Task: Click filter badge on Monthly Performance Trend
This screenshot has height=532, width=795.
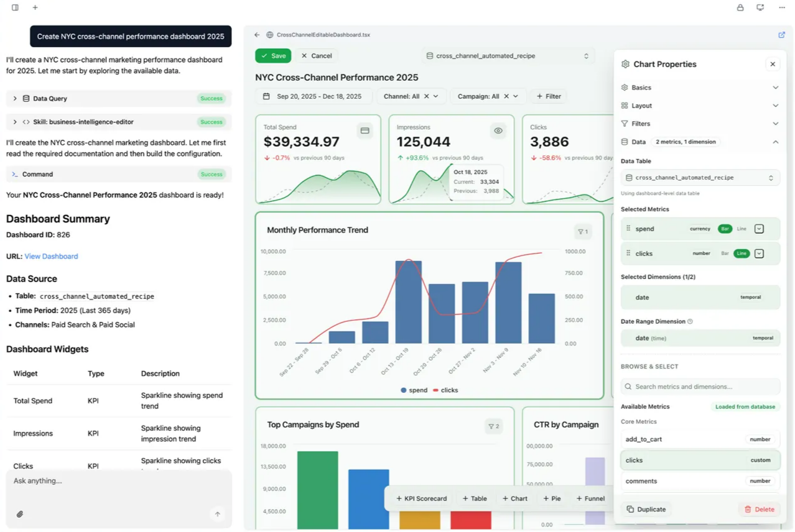Action: coord(582,232)
